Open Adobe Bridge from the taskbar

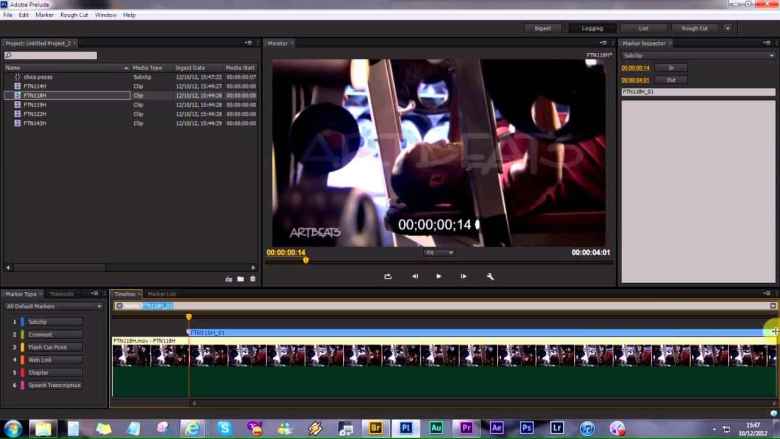click(377, 427)
